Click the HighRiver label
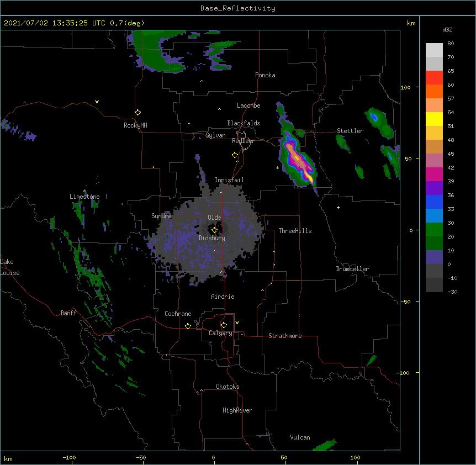This screenshot has height=465, width=476. [237, 410]
